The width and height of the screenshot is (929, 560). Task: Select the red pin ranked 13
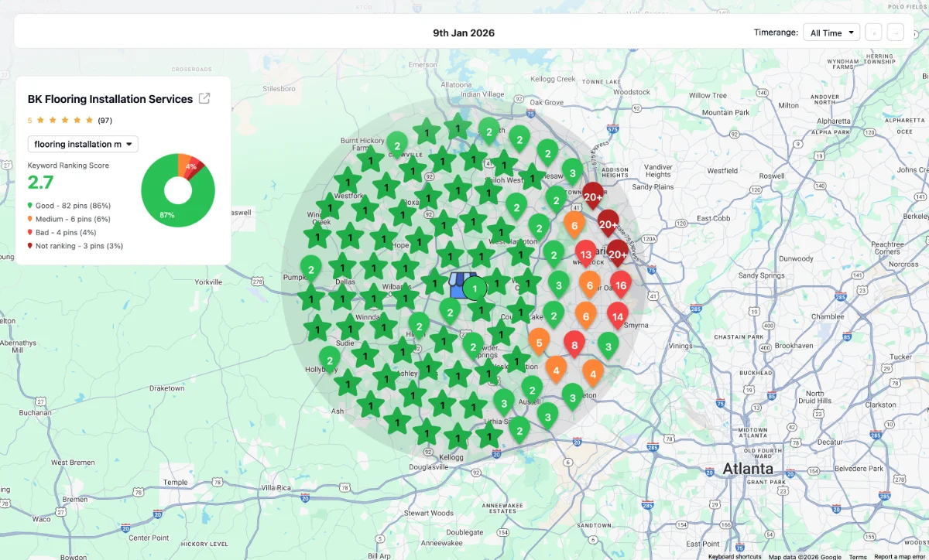585,254
